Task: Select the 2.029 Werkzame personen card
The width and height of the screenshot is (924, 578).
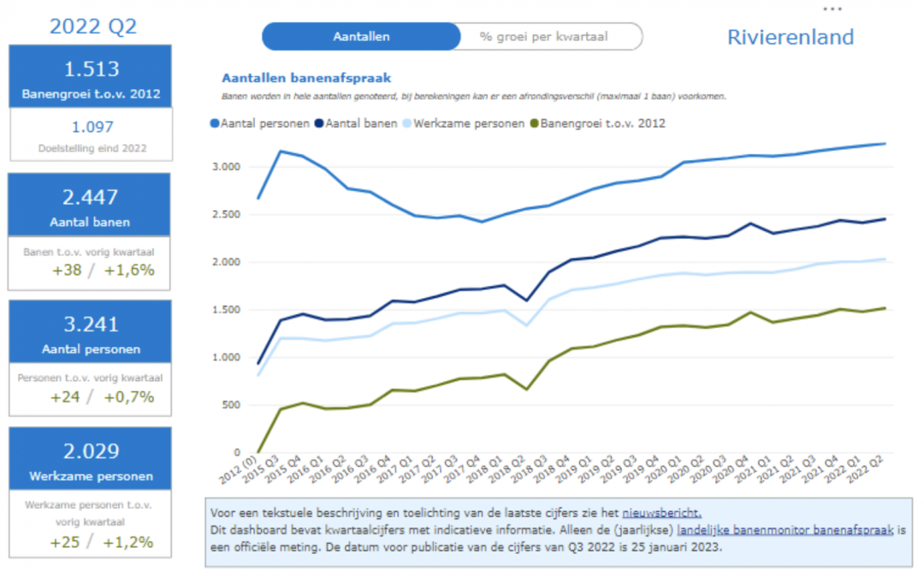Action: pos(90,459)
